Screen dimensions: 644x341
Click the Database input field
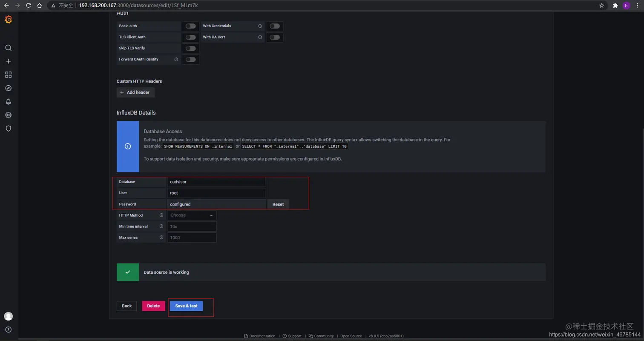coord(216,182)
